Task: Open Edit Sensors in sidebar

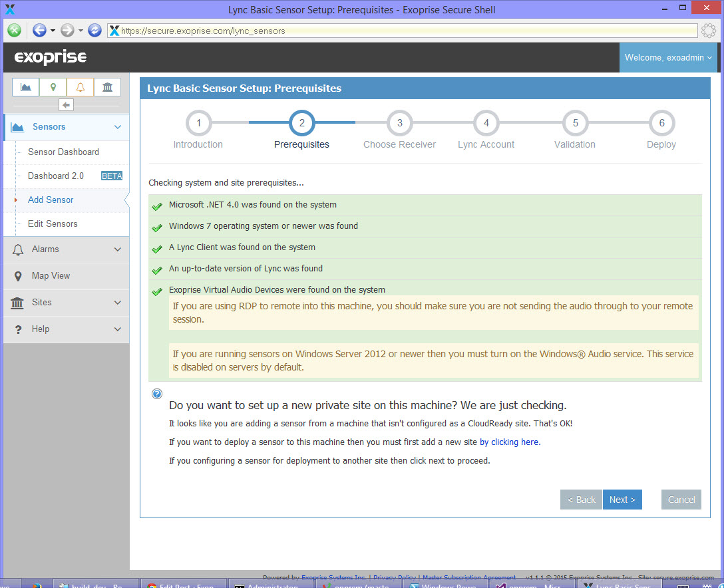Action: pyautogui.click(x=53, y=224)
